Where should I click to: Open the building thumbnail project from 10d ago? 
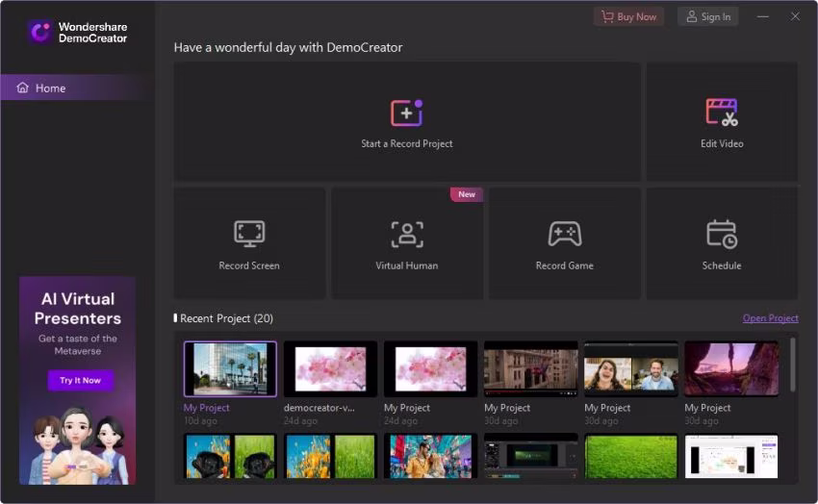(x=230, y=369)
